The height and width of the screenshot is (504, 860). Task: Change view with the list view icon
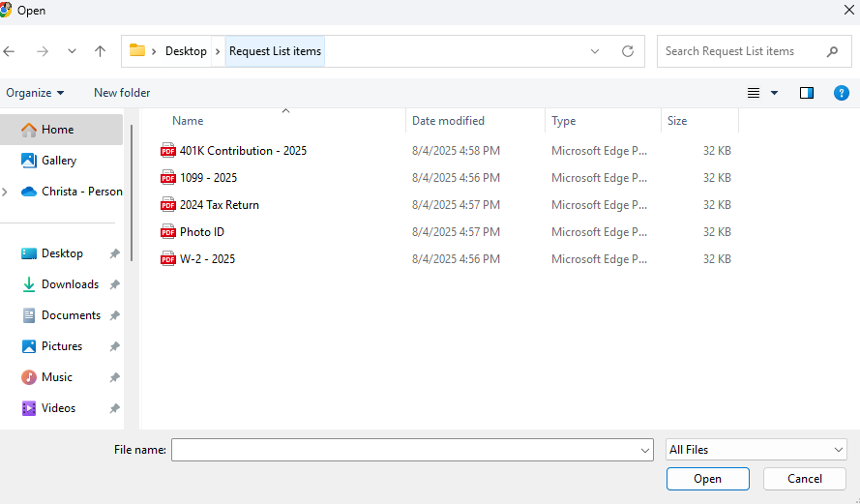[x=754, y=93]
